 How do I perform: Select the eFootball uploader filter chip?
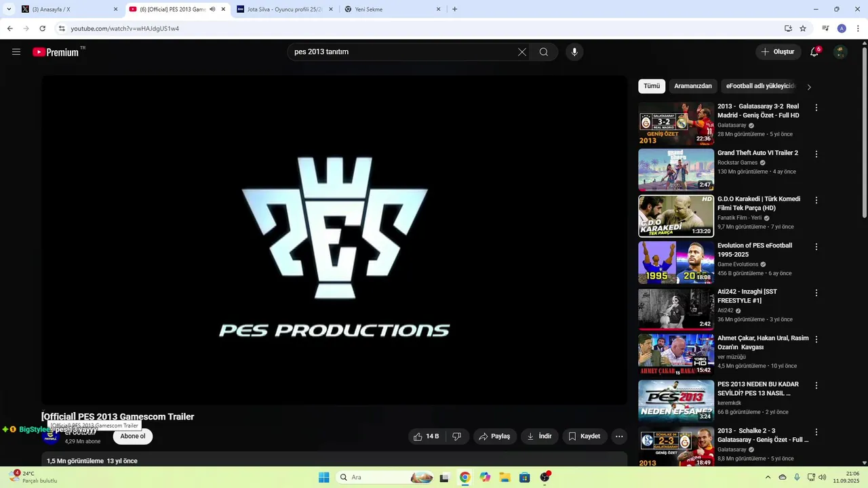(x=760, y=86)
